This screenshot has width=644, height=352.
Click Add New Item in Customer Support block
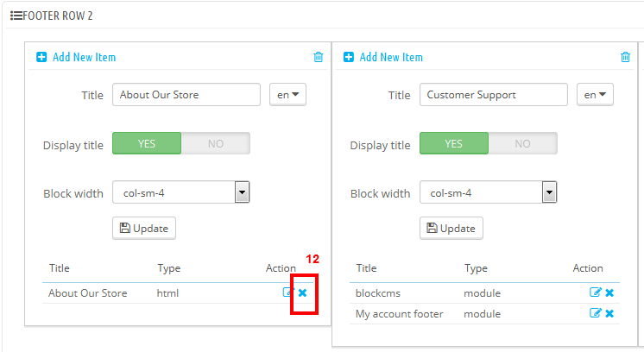391,57
